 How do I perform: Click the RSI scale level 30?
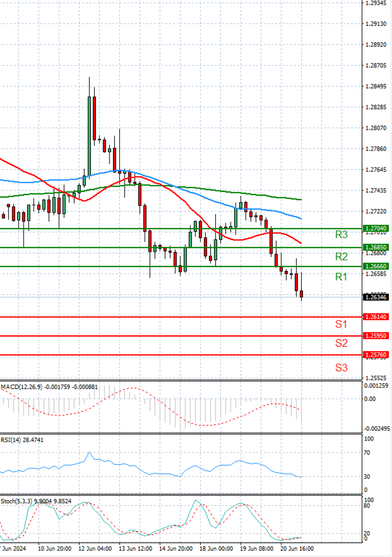coord(367,476)
